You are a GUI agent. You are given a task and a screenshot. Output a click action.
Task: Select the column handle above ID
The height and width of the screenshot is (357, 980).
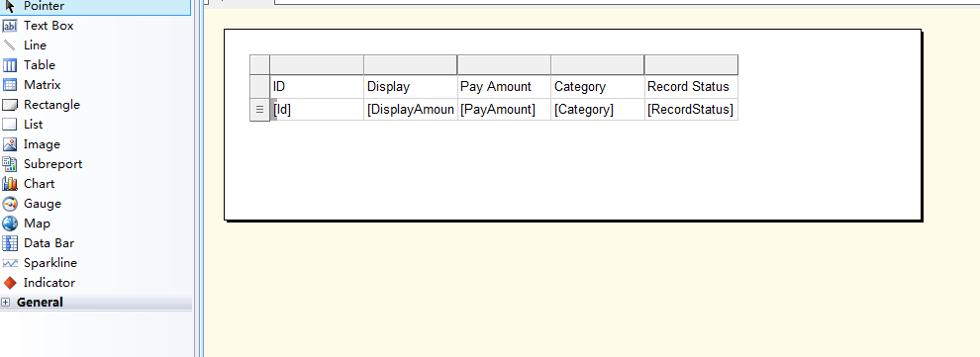(x=317, y=65)
